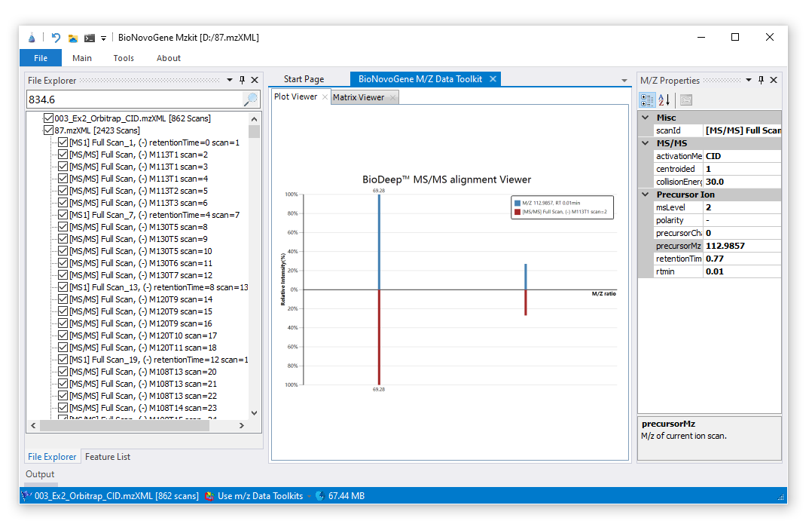812x530 pixels.
Task: Open M/Z Properties panel options dropdown
Action: coord(748,80)
